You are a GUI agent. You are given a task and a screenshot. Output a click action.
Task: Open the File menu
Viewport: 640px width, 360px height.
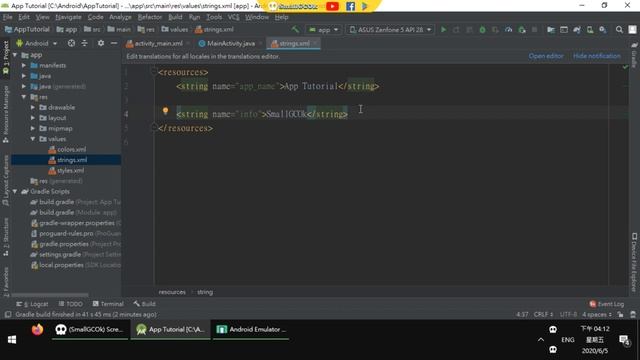click(7, 17)
